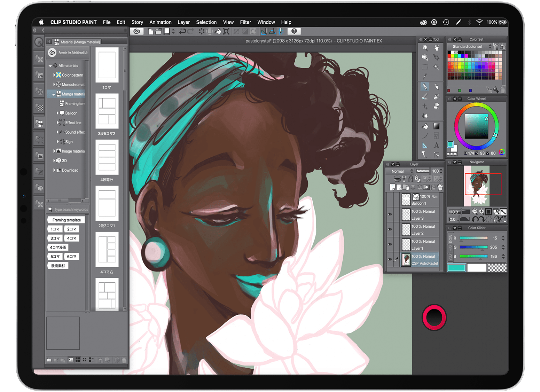Toggle visibility of CSP_AstroPastel layer
The height and width of the screenshot is (392, 540).
tap(390, 260)
